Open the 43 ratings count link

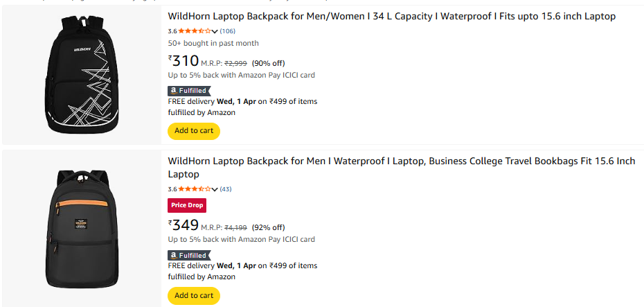(226, 189)
